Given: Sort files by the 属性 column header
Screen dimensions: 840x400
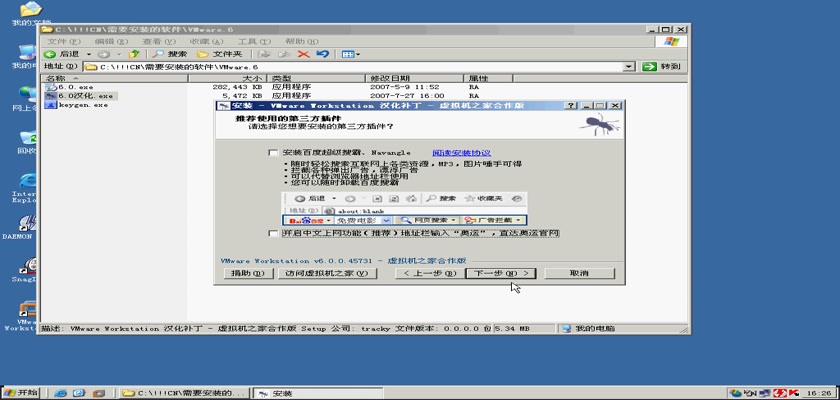Looking at the screenshot, I should tap(488, 78).
